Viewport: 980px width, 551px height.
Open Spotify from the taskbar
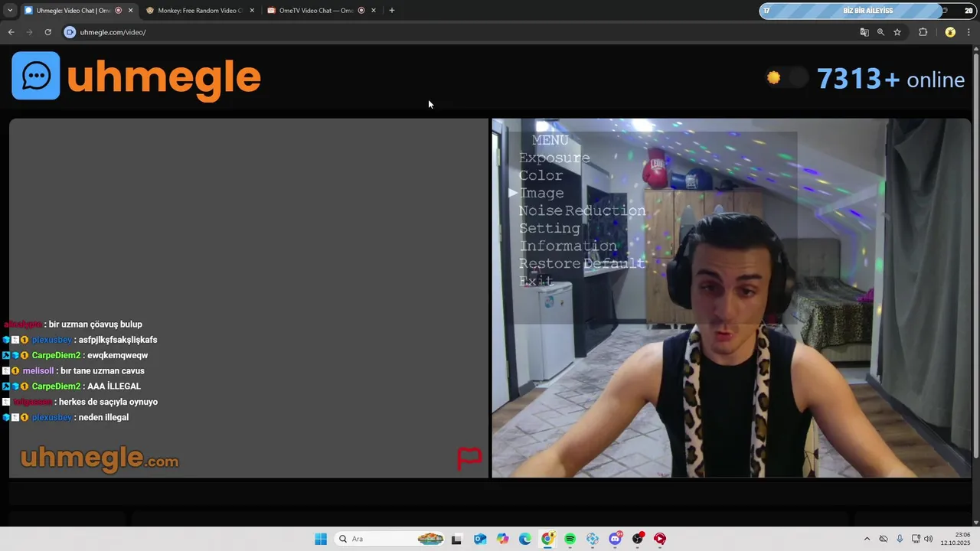pos(570,539)
